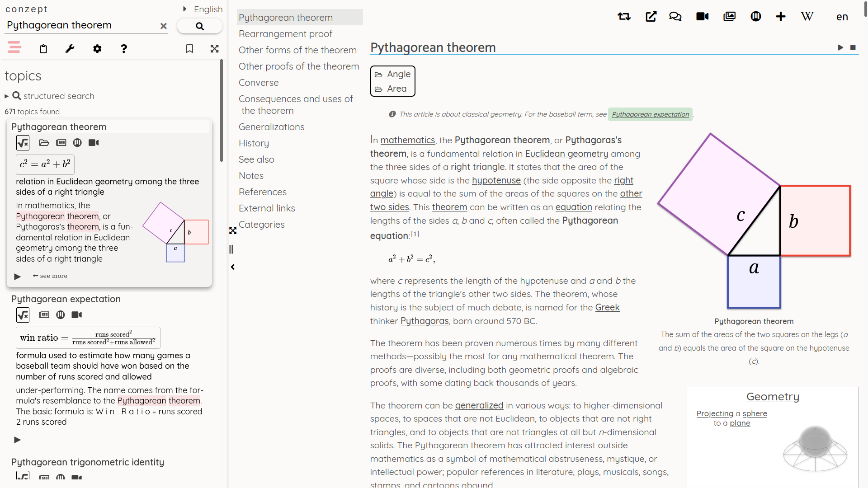Open the gear settings icon
Image resolution: width=868 pixels, height=488 pixels.
[97, 49]
